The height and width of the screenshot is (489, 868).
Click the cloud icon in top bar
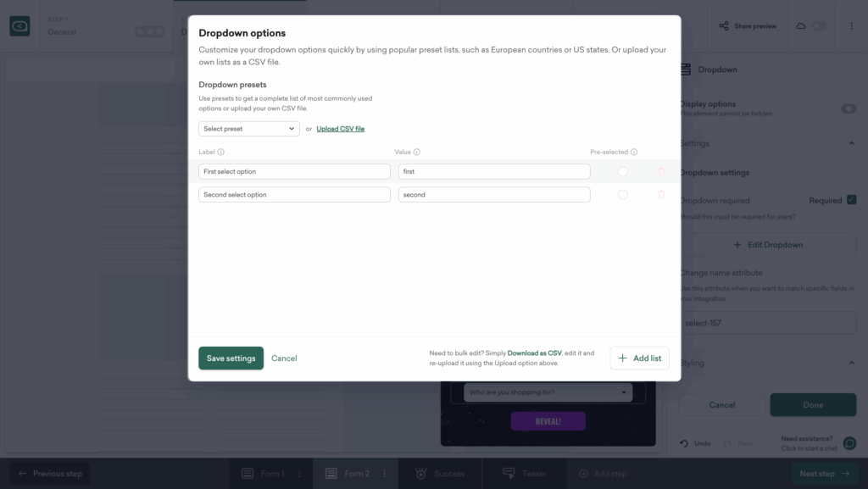[x=800, y=26]
